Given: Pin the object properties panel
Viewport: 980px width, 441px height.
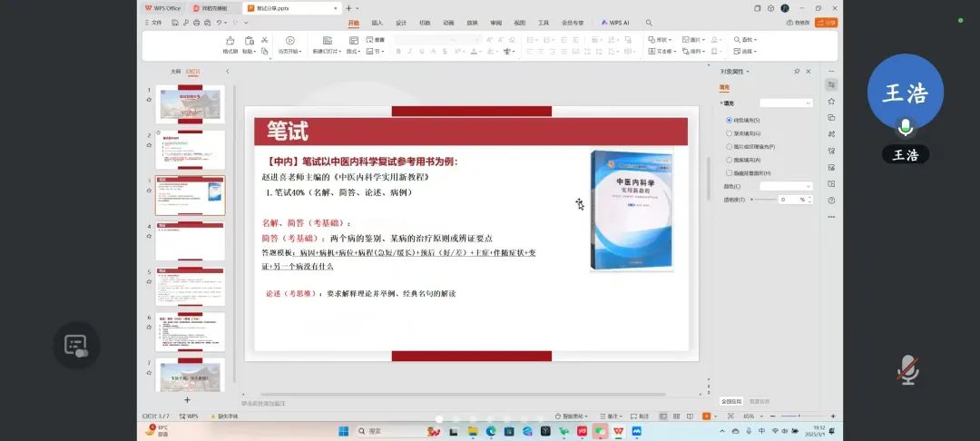Looking at the screenshot, I should [x=797, y=71].
